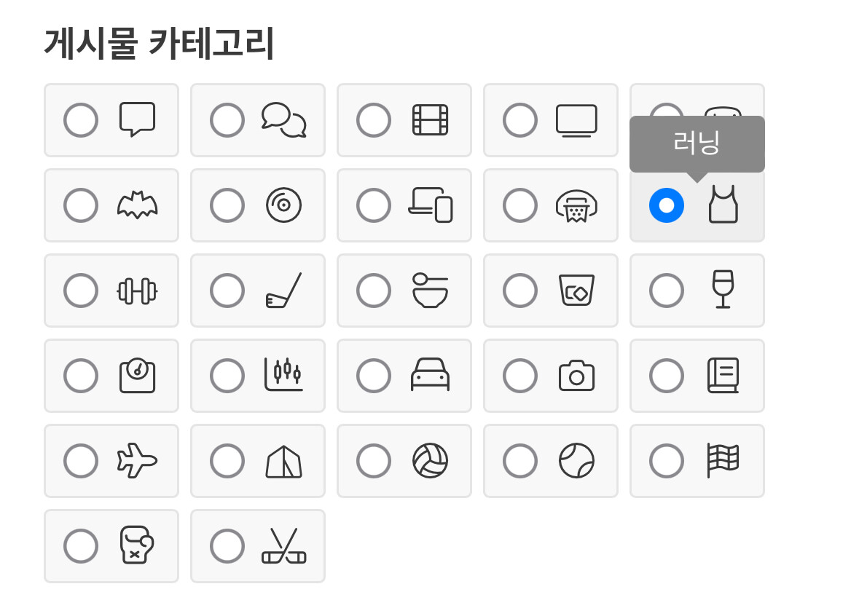Click the bat icon

coord(137,205)
